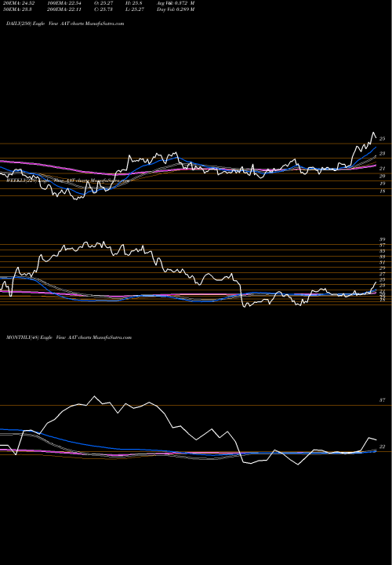This screenshot has height=565, width=392.
Task: Click the DAILY(250) Eagle View chart title
Action: [x=65, y=24]
